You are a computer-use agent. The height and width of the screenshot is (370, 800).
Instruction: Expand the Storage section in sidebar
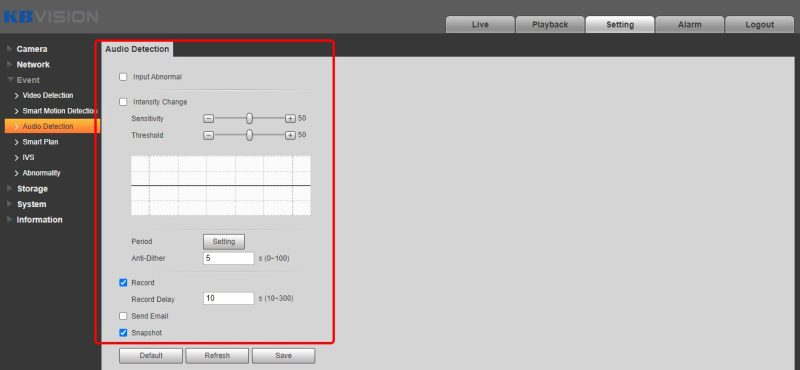pyautogui.click(x=32, y=189)
